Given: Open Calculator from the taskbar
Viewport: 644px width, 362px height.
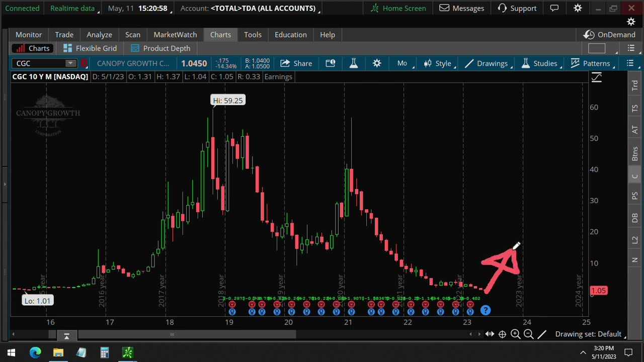Looking at the screenshot, I should click(x=104, y=353).
